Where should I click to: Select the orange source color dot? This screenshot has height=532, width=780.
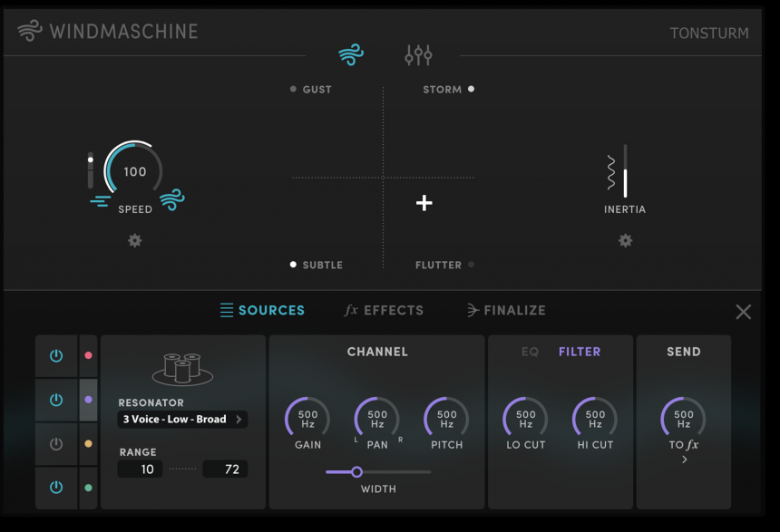click(x=89, y=443)
